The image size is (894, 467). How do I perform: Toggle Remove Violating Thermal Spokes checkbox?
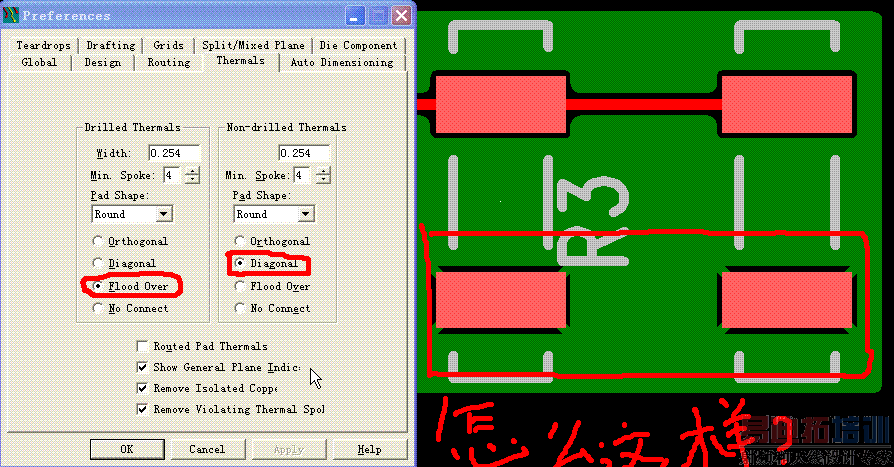coord(143,409)
